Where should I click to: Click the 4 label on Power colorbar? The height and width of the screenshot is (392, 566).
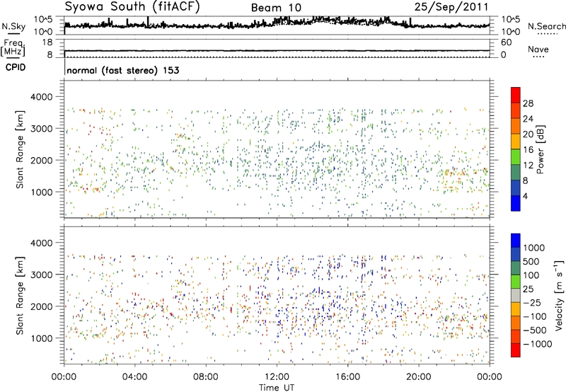click(525, 197)
